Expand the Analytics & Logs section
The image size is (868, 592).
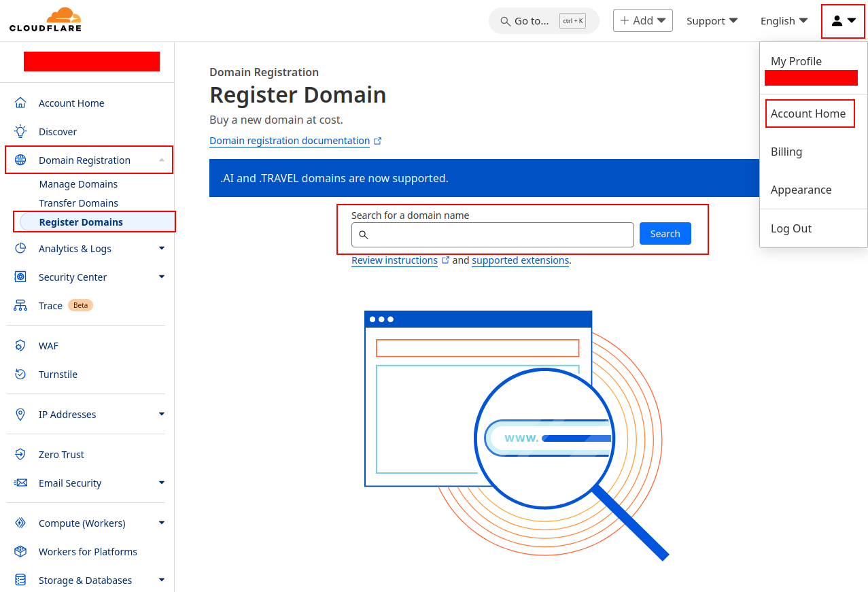pyautogui.click(x=162, y=249)
